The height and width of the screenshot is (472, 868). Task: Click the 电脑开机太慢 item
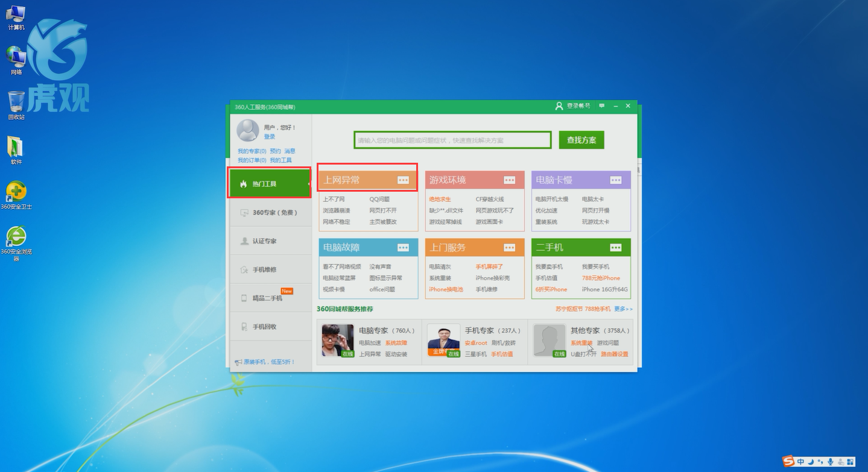pos(551,199)
